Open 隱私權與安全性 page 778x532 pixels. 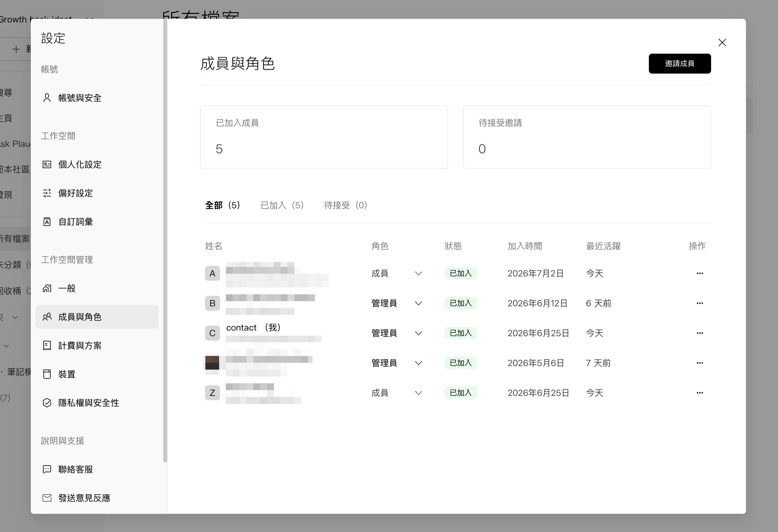[97, 403]
